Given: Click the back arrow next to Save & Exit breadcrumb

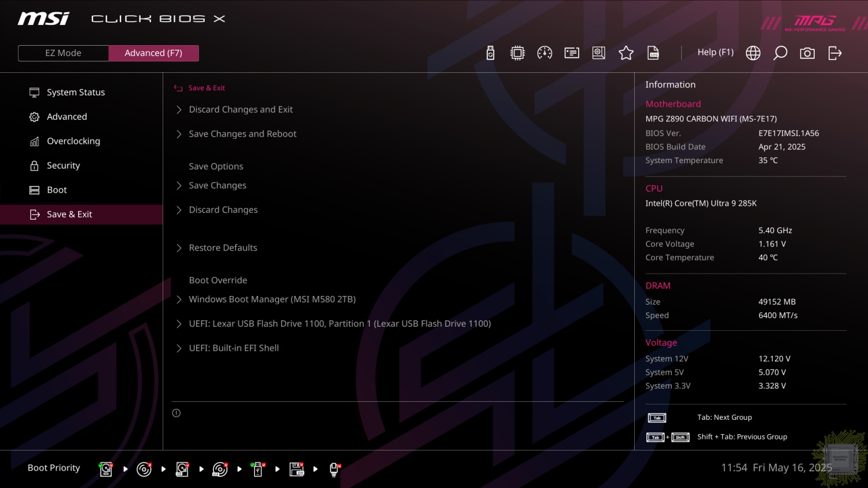Looking at the screenshot, I should [x=178, y=88].
